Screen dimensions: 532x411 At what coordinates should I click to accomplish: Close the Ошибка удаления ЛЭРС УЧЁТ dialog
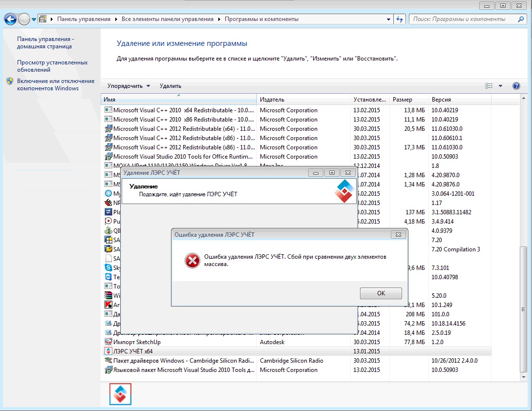[398, 234]
